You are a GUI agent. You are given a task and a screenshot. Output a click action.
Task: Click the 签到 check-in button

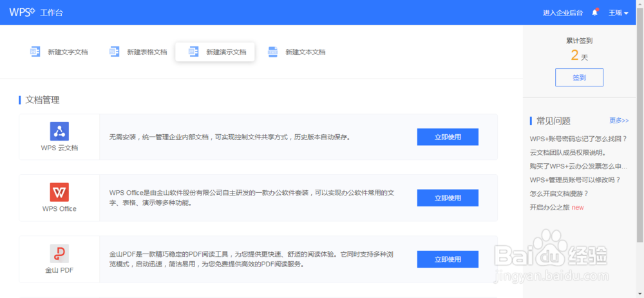(x=579, y=77)
